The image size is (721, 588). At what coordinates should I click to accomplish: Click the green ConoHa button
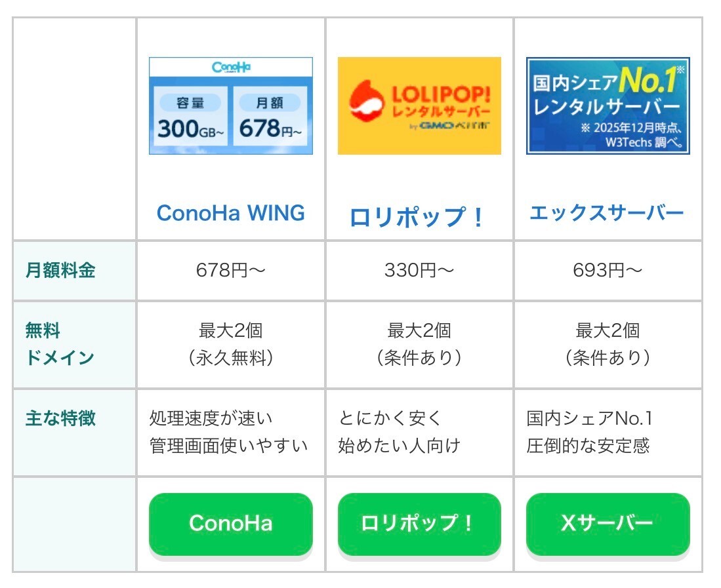click(x=231, y=524)
